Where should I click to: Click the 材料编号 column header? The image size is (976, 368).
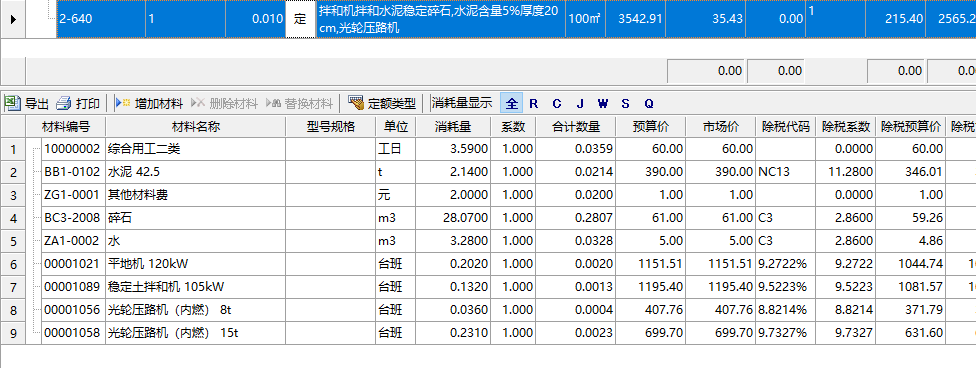point(65,127)
